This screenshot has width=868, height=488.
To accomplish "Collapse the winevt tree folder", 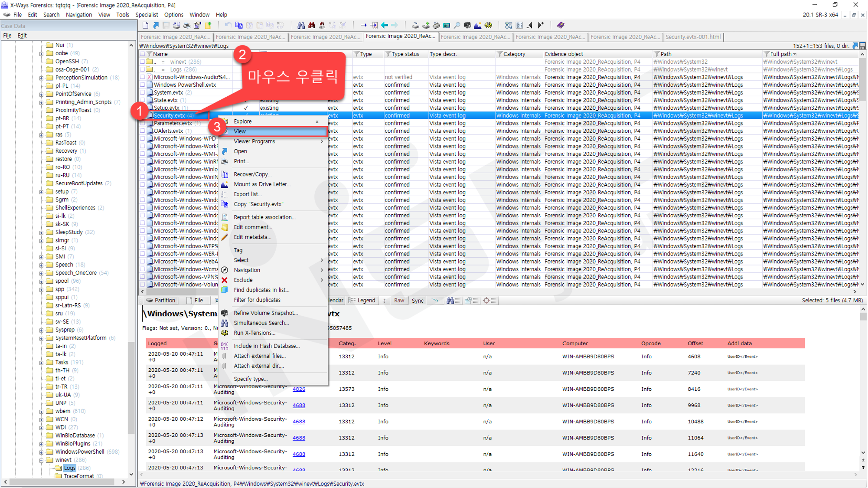I will 42,460.
